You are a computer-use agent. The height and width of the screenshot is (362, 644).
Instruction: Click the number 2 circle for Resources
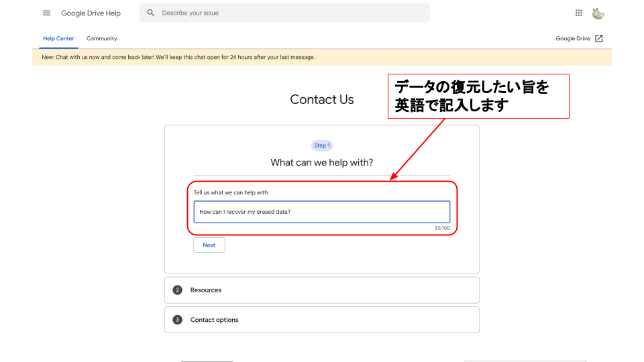tap(177, 290)
